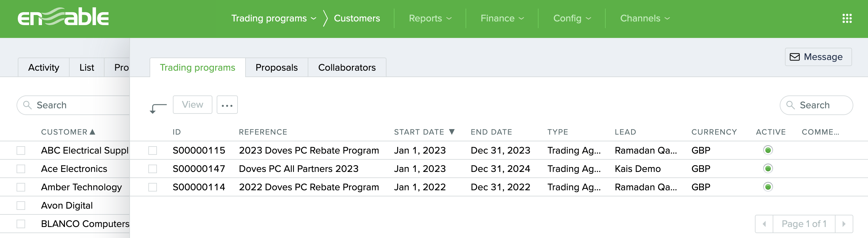
Task: Click ID S00000114 cell
Action: (x=199, y=187)
